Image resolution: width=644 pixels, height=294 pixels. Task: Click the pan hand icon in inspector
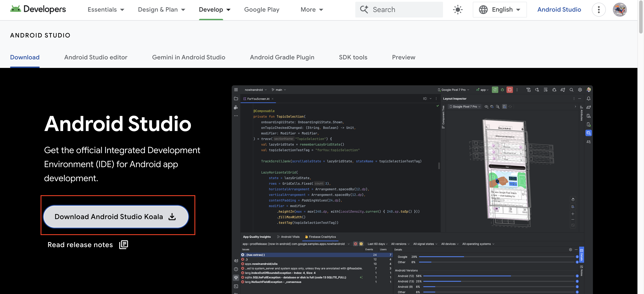coord(573,199)
